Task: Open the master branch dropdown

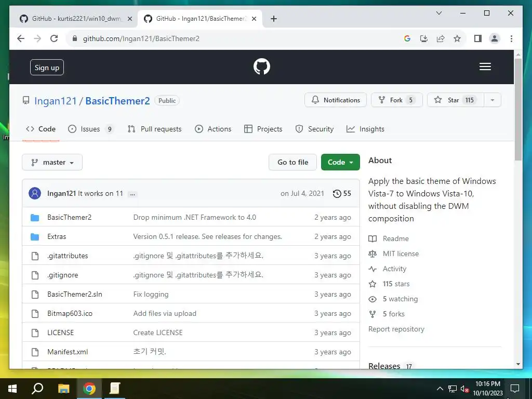Action: pos(52,163)
